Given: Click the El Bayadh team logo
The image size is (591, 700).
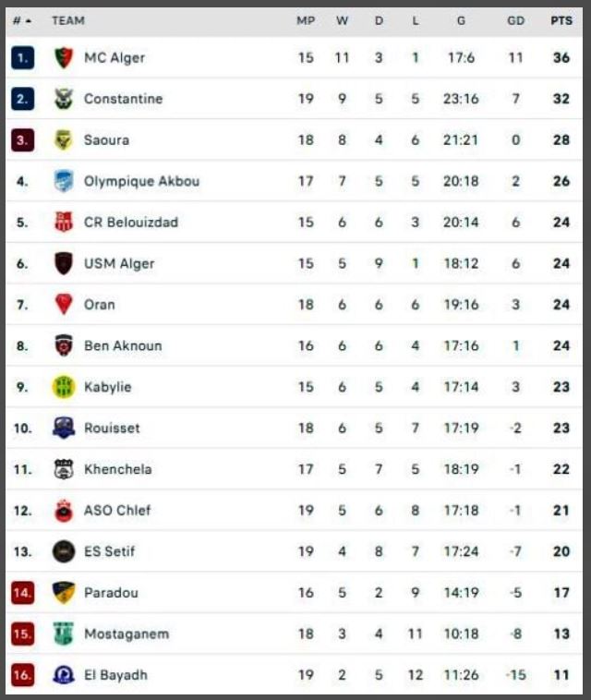Looking at the screenshot, I should (63, 675).
